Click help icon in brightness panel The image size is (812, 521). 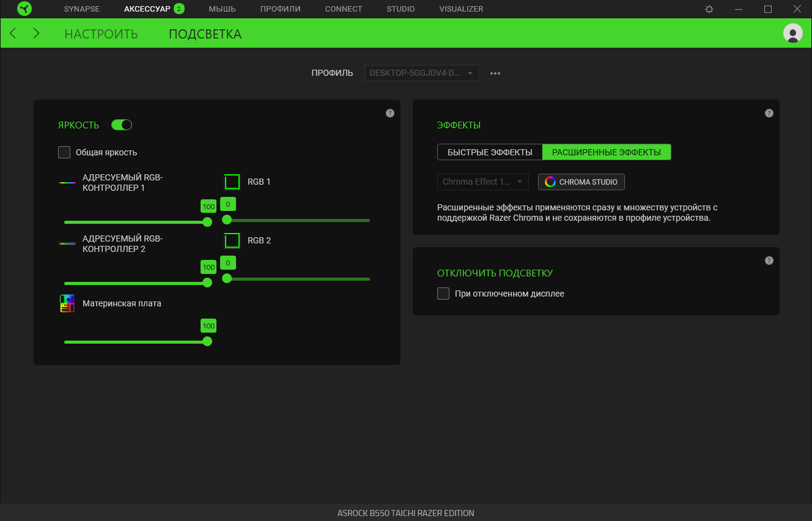point(390,113)
